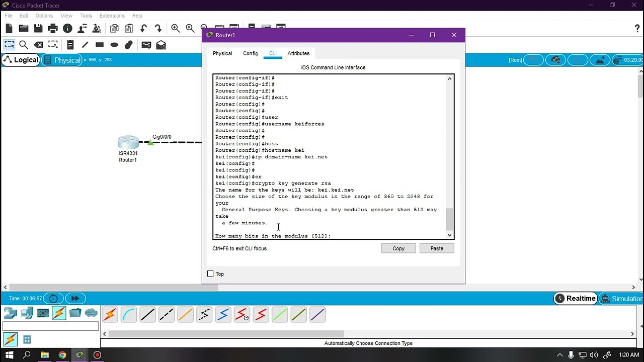Click scroll right arrow of connections list

point(632,334)
